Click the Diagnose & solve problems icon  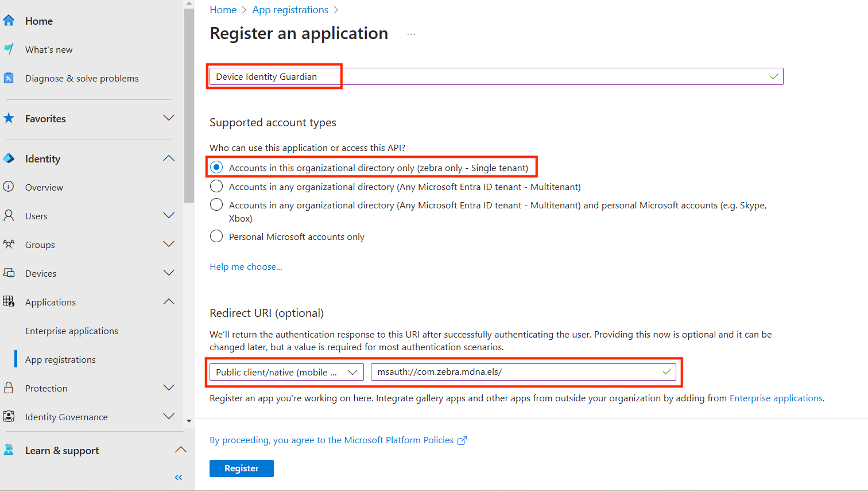[9, 78]
